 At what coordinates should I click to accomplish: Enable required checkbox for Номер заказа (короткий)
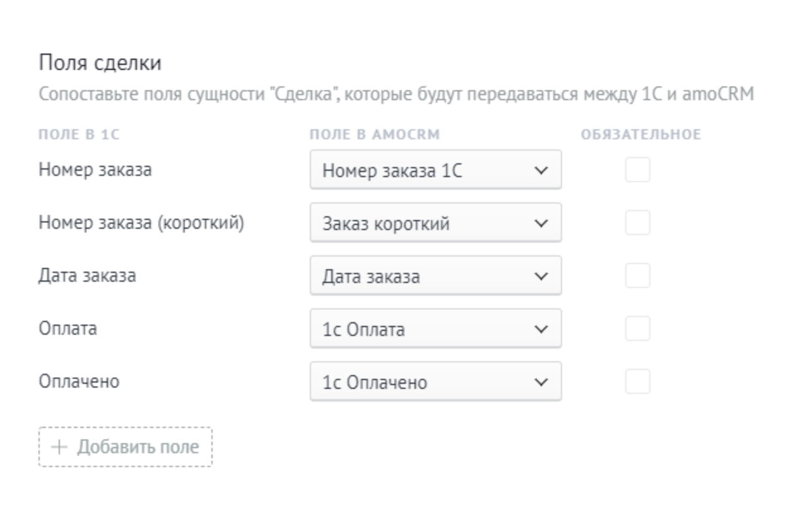pyautogui.click(x=637, y=223)
